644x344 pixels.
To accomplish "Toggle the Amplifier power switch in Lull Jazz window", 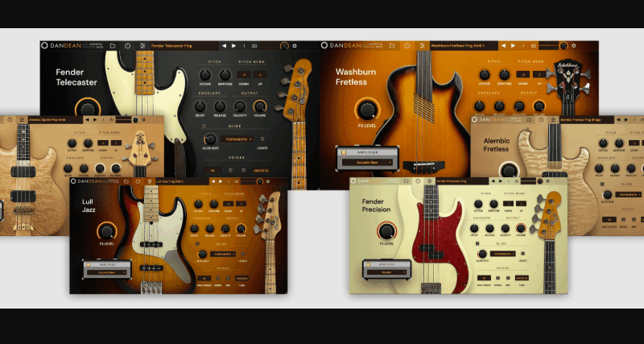I will click(89, 265).
